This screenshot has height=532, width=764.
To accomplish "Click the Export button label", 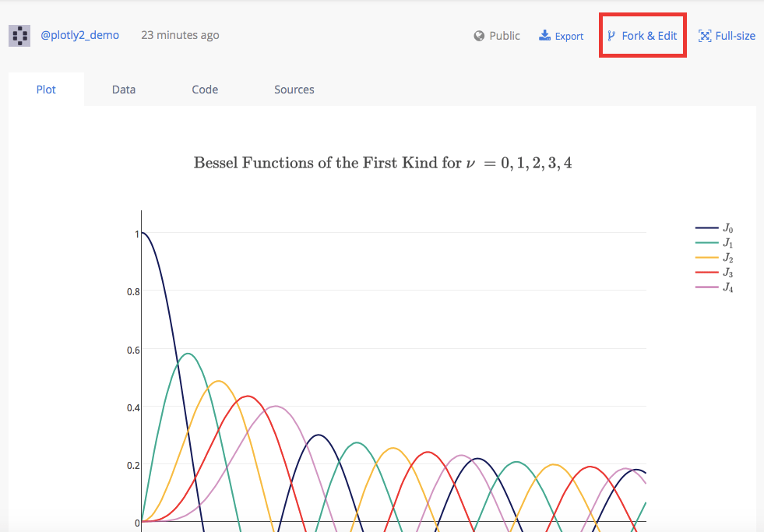I will click(x=569, y=37).
